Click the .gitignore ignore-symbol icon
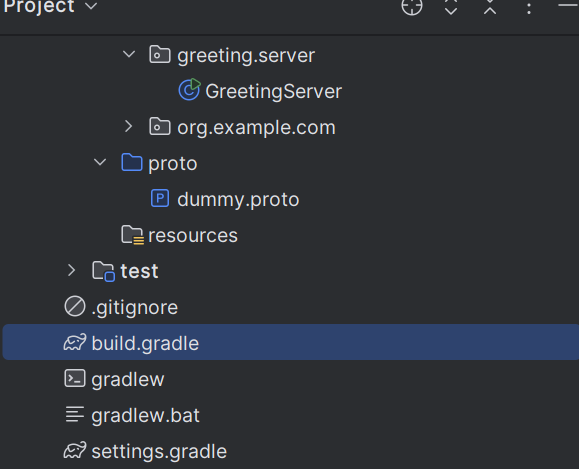Screen dimensions: 579x469 [x=75, y=306]
